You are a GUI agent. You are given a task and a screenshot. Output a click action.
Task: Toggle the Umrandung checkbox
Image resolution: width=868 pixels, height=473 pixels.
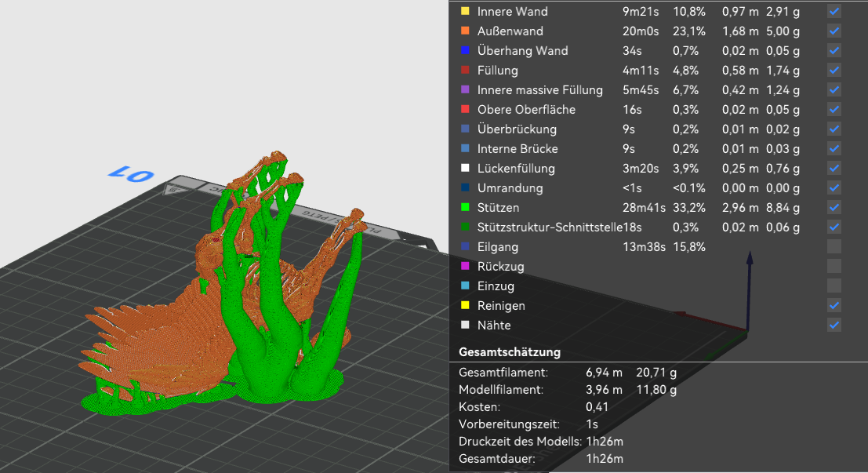pyautogui.click(x=834, y=187)
